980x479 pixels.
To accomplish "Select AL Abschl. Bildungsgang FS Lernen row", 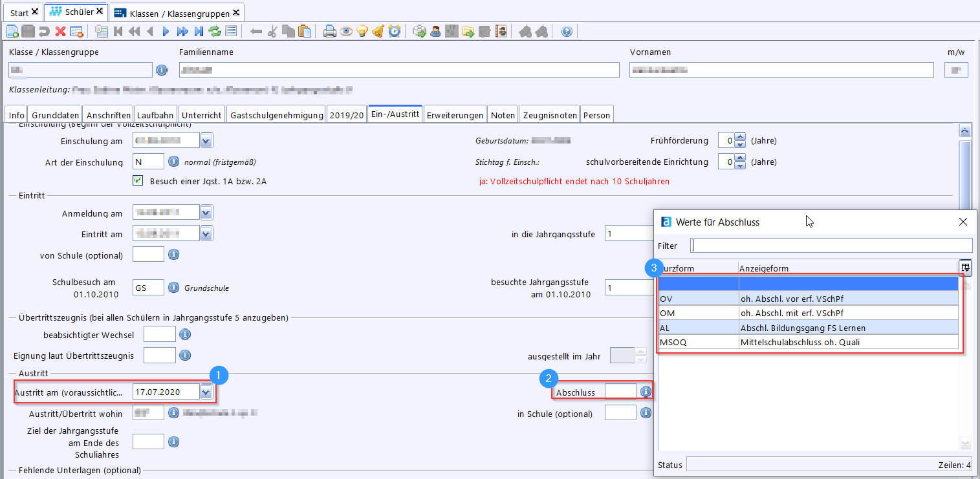I will pos(808,327).
